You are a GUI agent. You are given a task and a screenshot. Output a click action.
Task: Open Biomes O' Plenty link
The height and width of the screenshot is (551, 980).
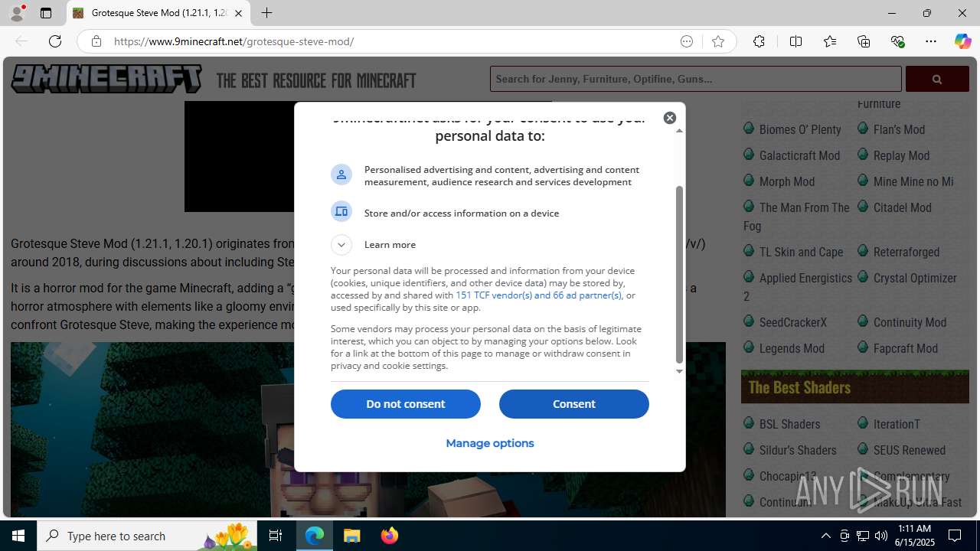point(800,129)
